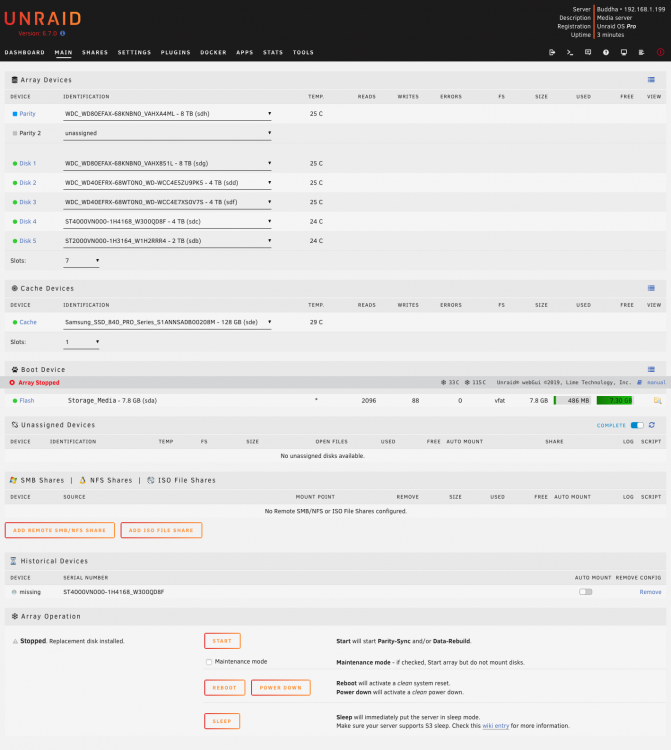Viewport: 671px width, 750px height.
Task: Click the Start array button
Action: [222, 641]
